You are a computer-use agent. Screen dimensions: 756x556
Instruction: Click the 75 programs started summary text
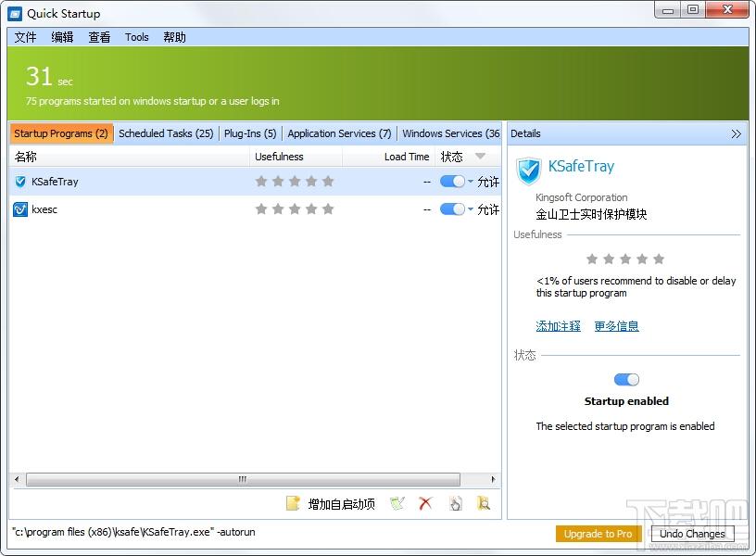click(x=152, y=101)
